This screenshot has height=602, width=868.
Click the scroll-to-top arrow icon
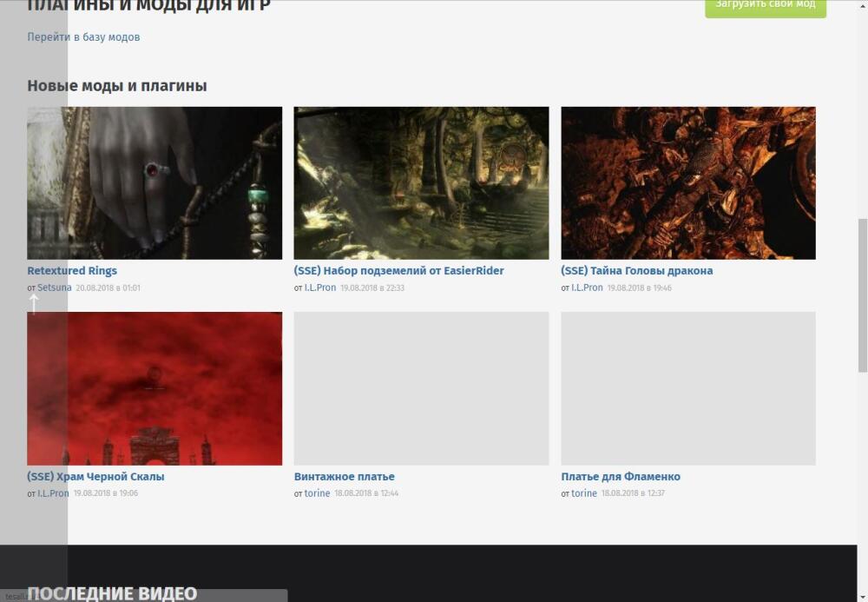click(x=34, y=303)
